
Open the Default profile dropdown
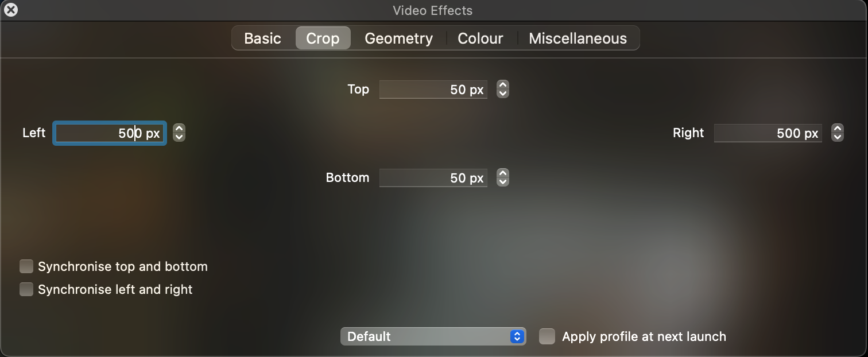pos(433,336)
